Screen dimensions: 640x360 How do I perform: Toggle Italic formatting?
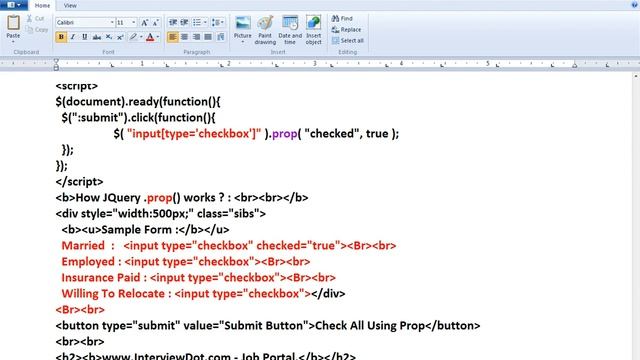(x=73, y=37)
